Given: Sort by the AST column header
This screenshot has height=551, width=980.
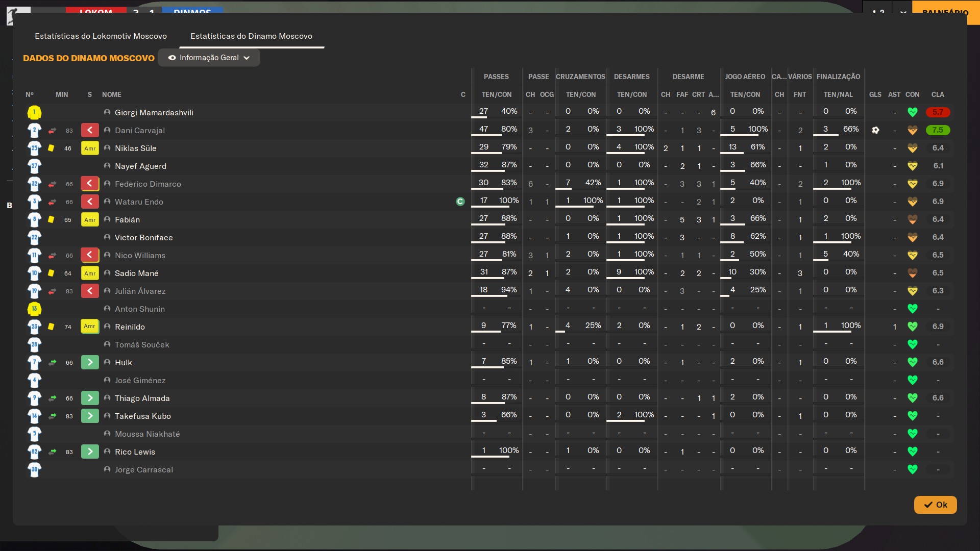Looking at the screenshot, I should [894, 94].
